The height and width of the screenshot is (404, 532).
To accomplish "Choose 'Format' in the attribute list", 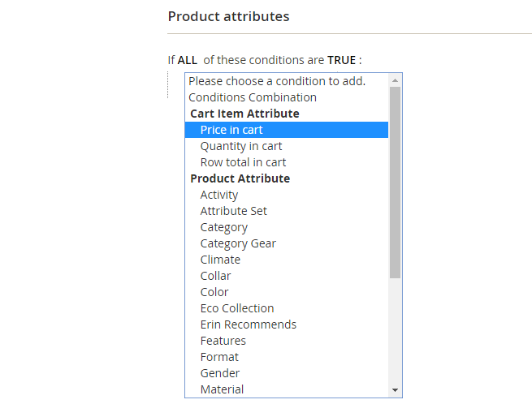I will point(219,357).
